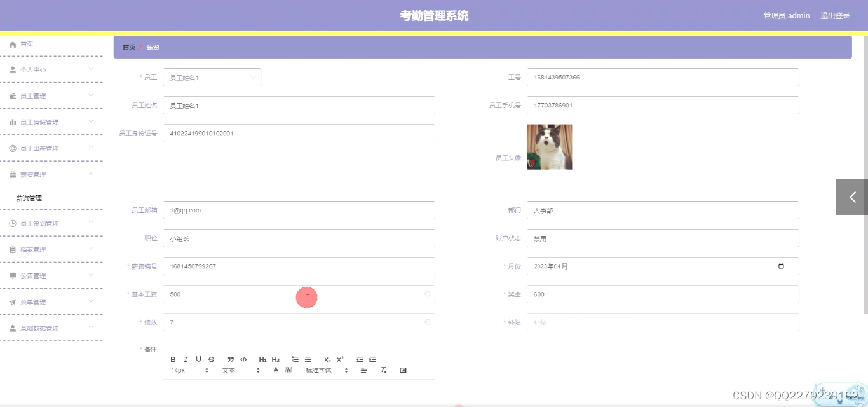Click the blockquote icon in the editor

click(x=231, y=359)
